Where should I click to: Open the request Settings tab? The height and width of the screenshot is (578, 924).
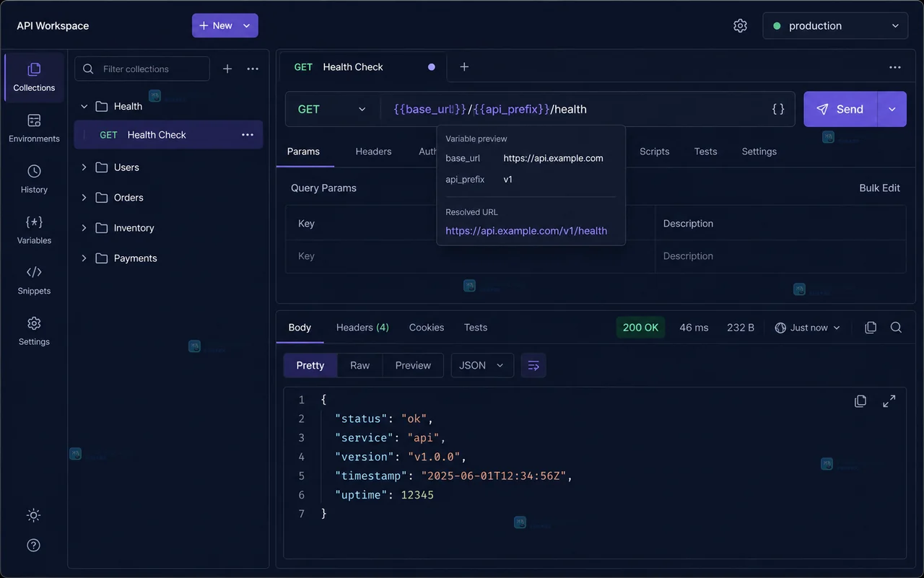coord(759,152)
